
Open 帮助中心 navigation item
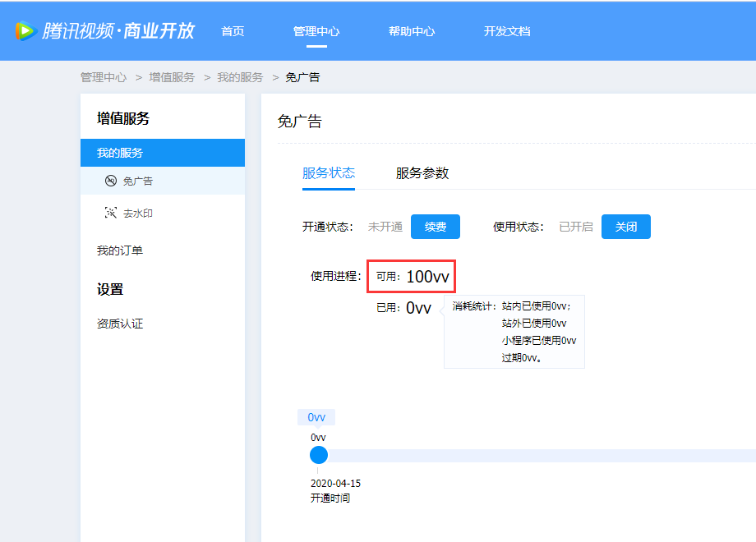(412, 31)
